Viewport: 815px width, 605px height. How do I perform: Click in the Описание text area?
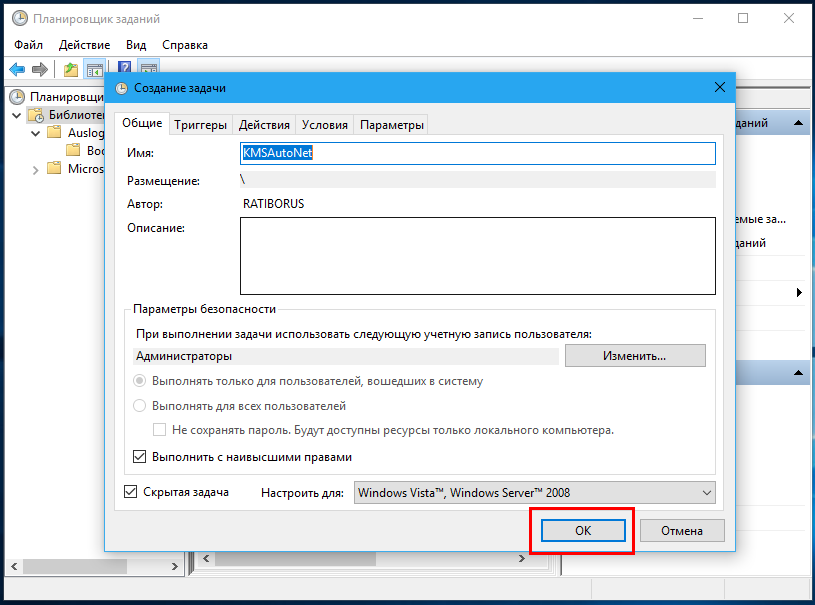(x=478, y=256)
